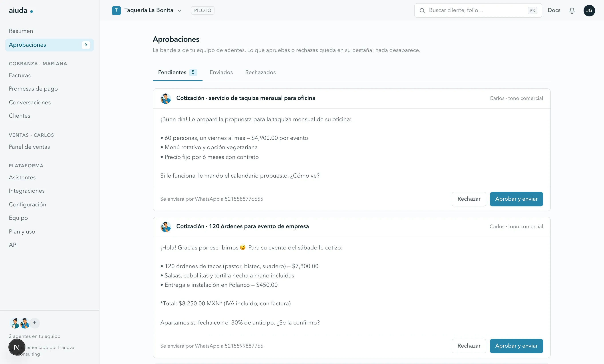This screenshot has height=364, width=604.
Task: Switch to the Enviados tab
Action: point(221,72)
